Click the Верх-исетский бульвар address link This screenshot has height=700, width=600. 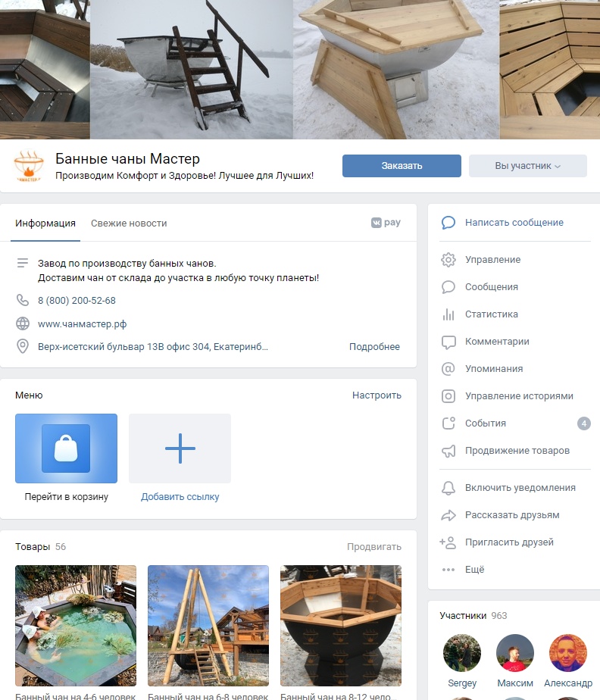pos(153,347)
